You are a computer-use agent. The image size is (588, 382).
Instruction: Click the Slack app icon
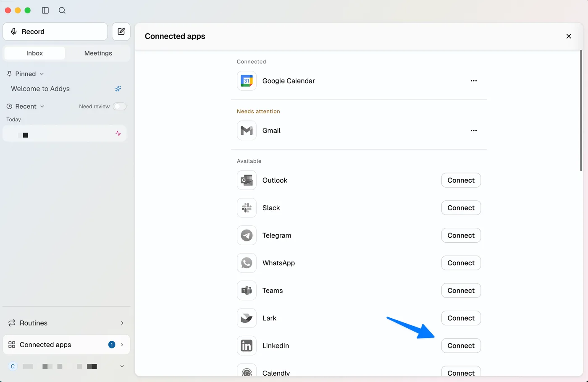coord(247,208)
